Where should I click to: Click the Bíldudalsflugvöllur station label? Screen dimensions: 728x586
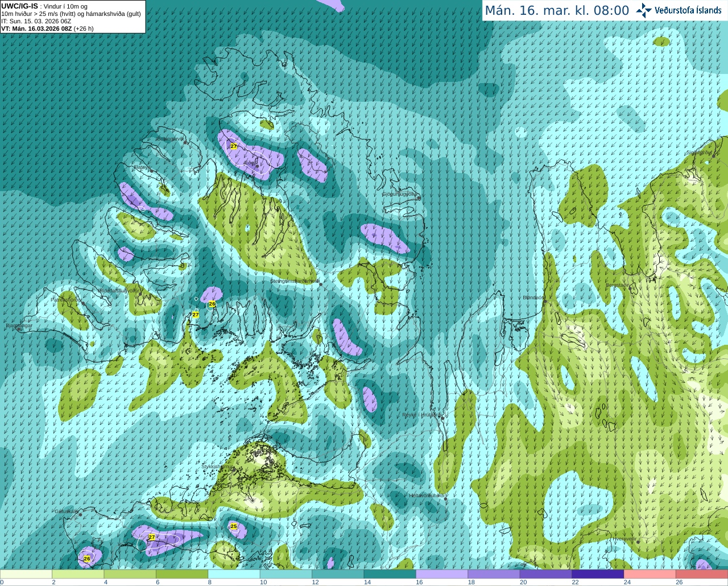(119, 290)
